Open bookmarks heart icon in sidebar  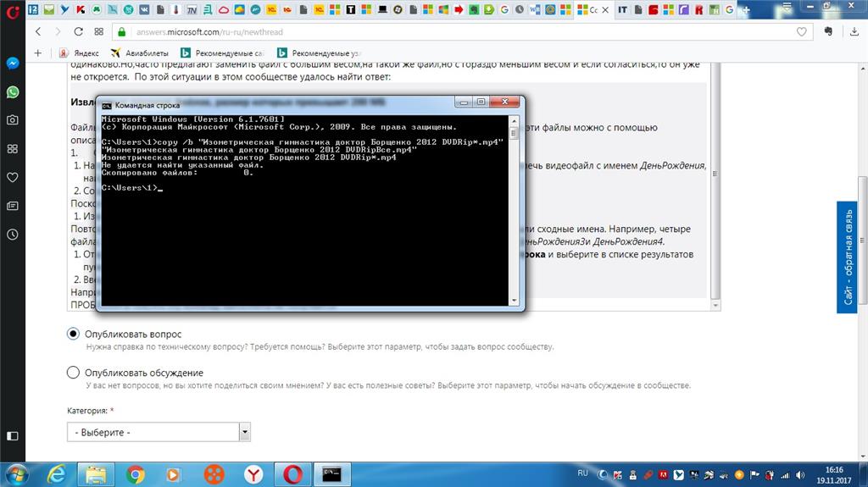12,177
